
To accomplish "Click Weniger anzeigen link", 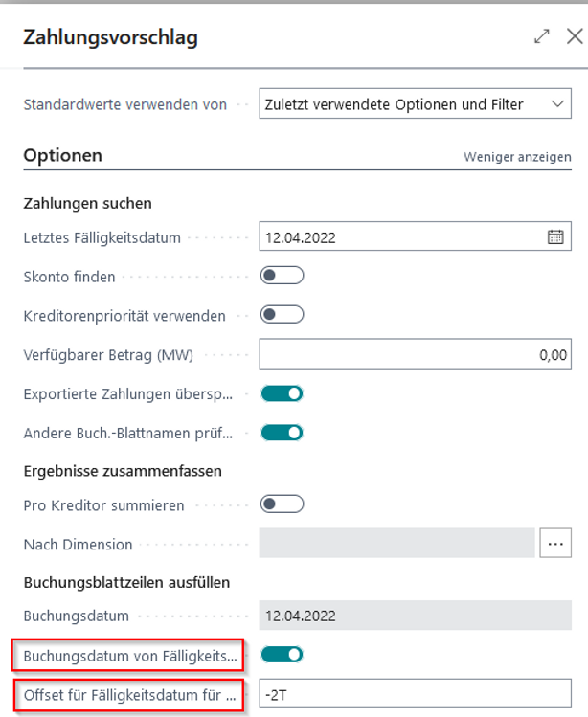I will pyautogui.click(x=517, y=156).
